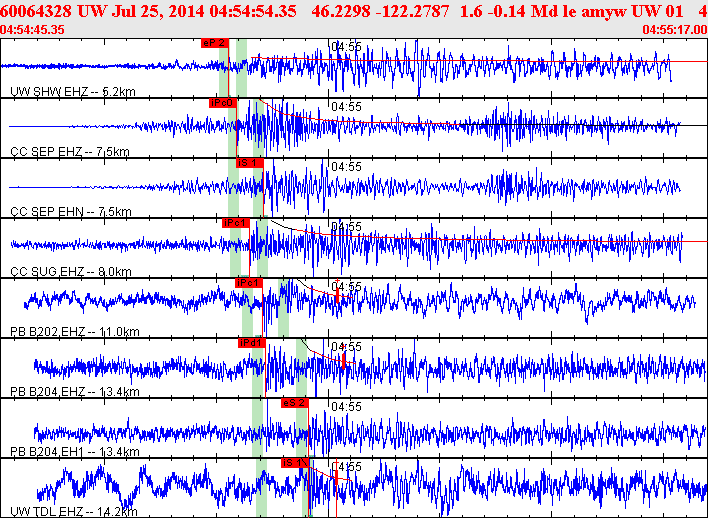Click the end time 04:55:17.00
This screenshot has width=708, height=518.
click(675, 30)
